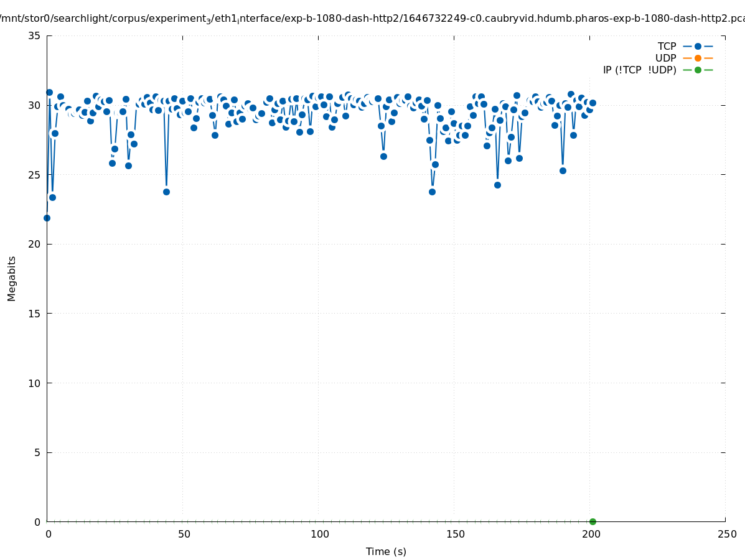Image resolution: width=745 pixels, height=560 pixels.
Task: Click the green IP legend marker
Action: tap(698, 70)
